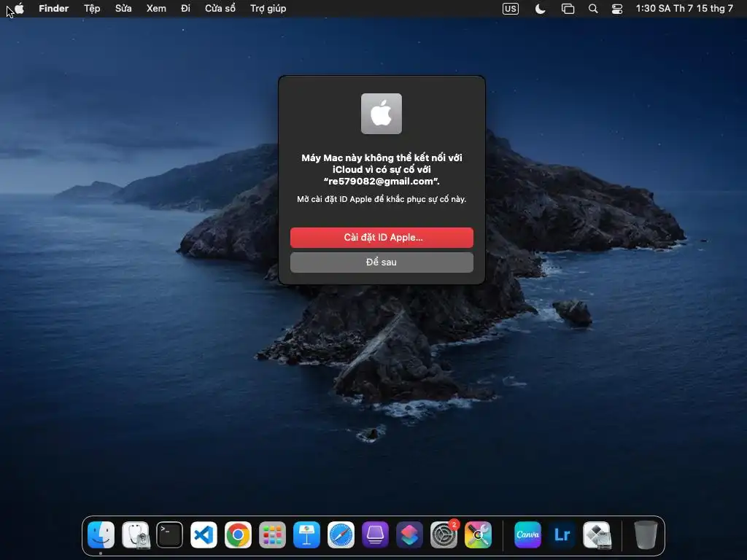747x560 pixels.
Task: Click the Apple logo in the iCloud dialog
Action: 381,113
